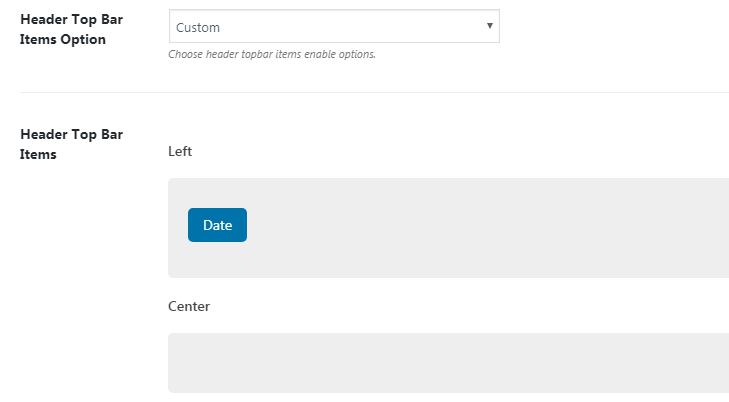
Task: Click the gray box below the Center heading
Action: pos(448,363)
